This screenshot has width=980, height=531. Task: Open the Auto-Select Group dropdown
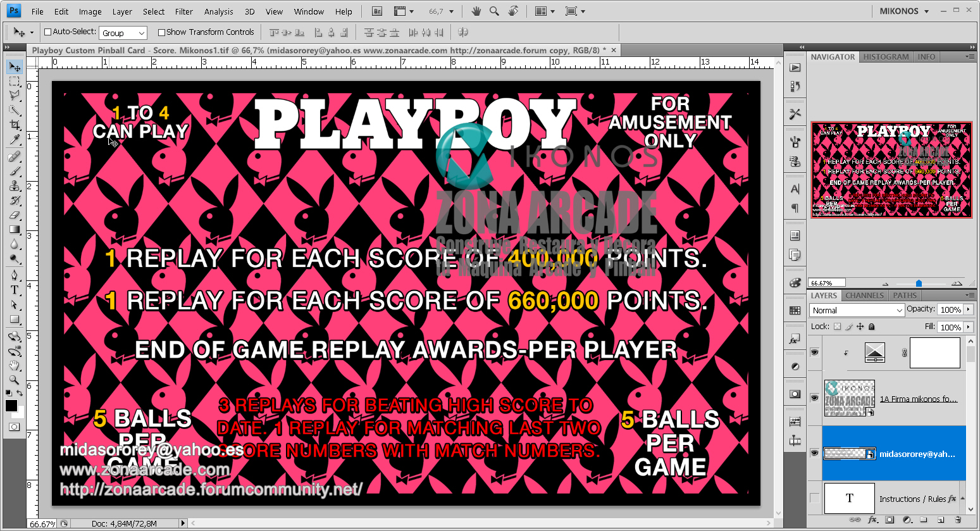123,33
